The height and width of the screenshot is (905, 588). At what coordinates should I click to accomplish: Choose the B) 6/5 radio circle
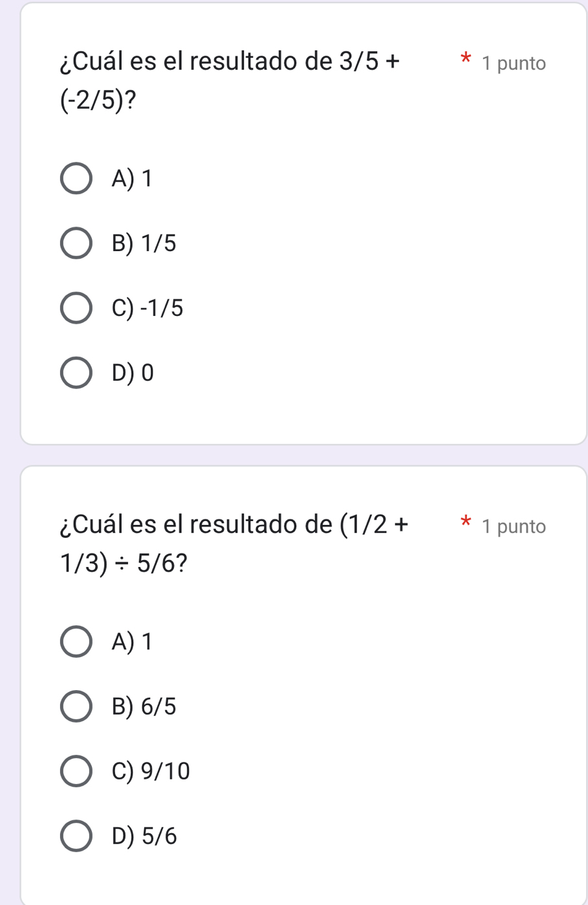click(76, 706)
